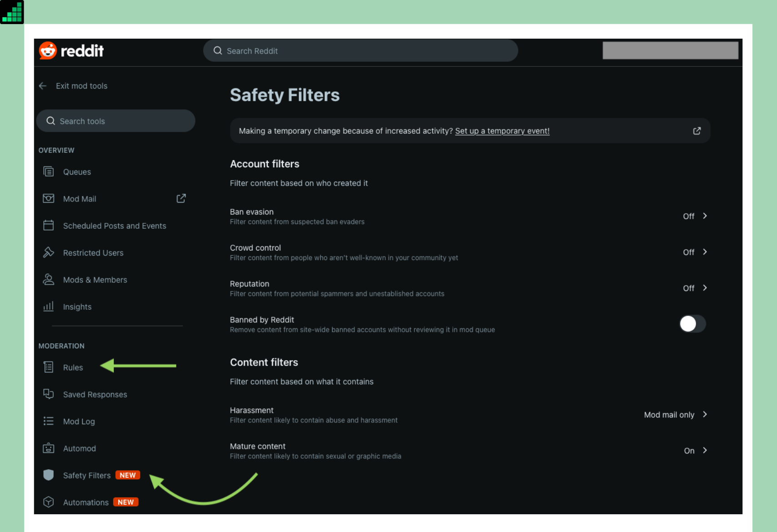Screen dimensions: 777x532
Task: Click the Mature content row title
Action: 257,446
